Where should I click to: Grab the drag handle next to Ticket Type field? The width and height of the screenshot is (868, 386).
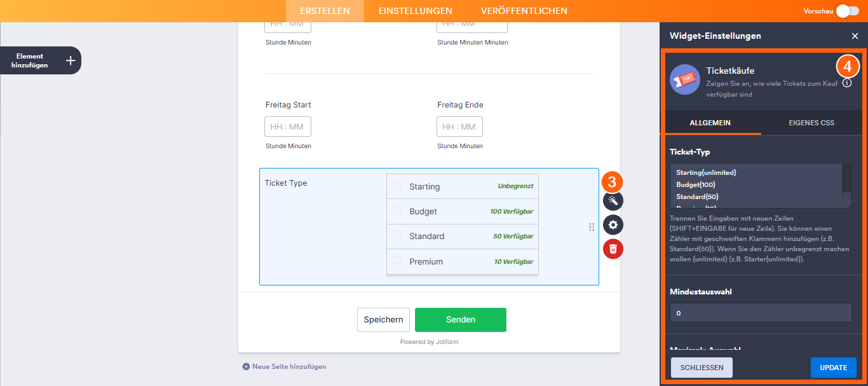click(592, 227)
